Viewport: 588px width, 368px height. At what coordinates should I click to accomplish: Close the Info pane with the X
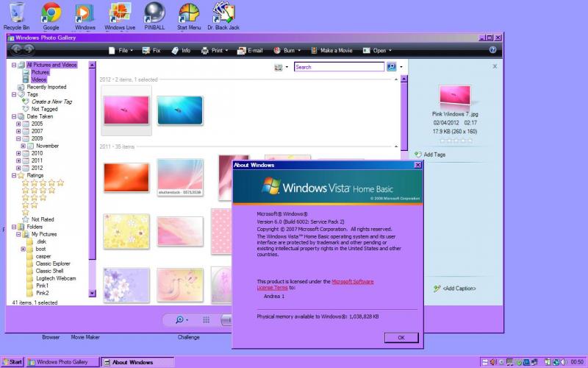click(x=495, y=66)
